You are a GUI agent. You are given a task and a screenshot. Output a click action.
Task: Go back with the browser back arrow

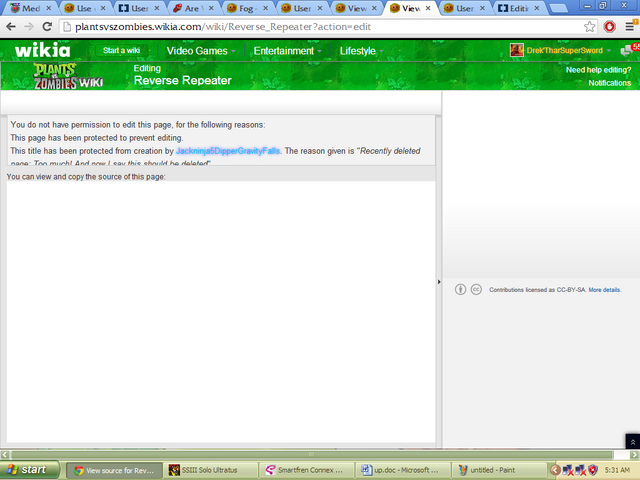(11, 27)
